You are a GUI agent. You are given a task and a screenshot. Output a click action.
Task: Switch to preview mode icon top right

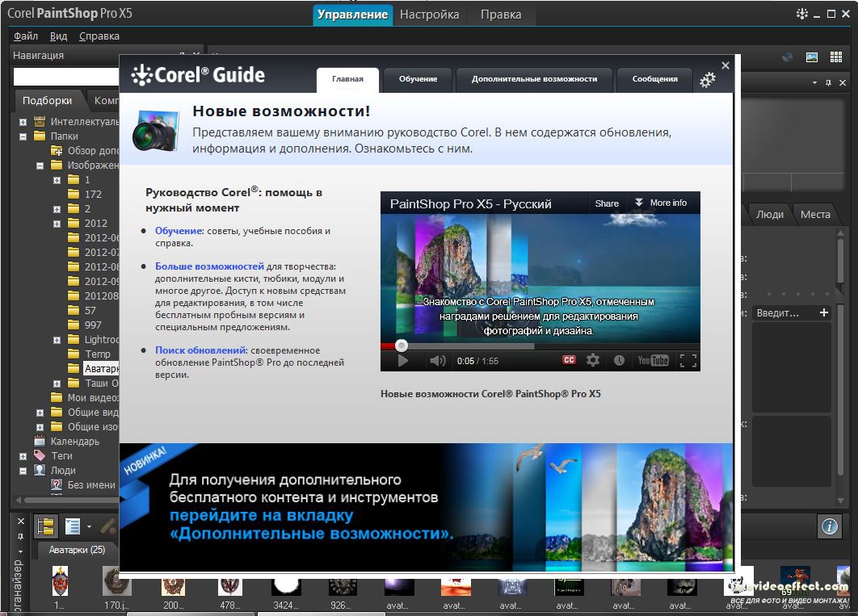[812, 57]
